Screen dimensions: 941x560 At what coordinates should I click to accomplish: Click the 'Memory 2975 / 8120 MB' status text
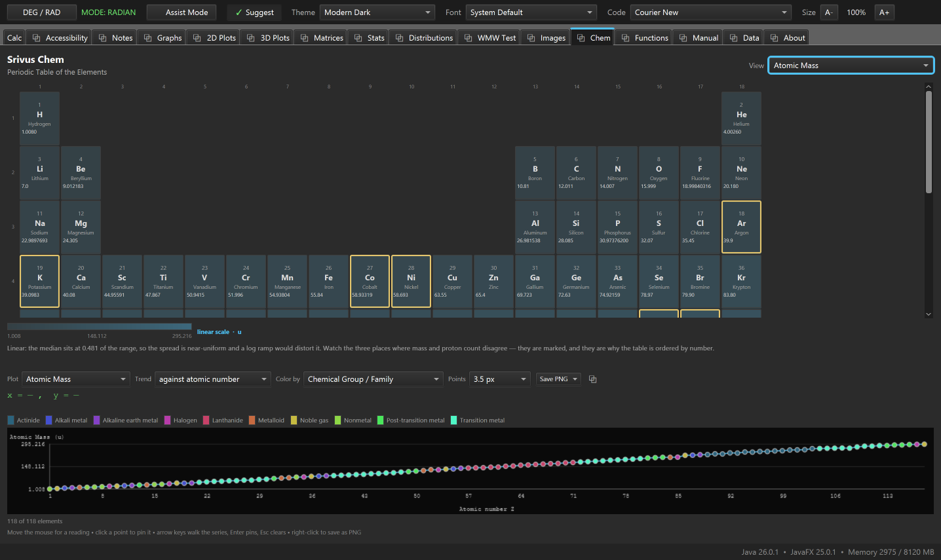pyautogui.click(x=891, y=552)
